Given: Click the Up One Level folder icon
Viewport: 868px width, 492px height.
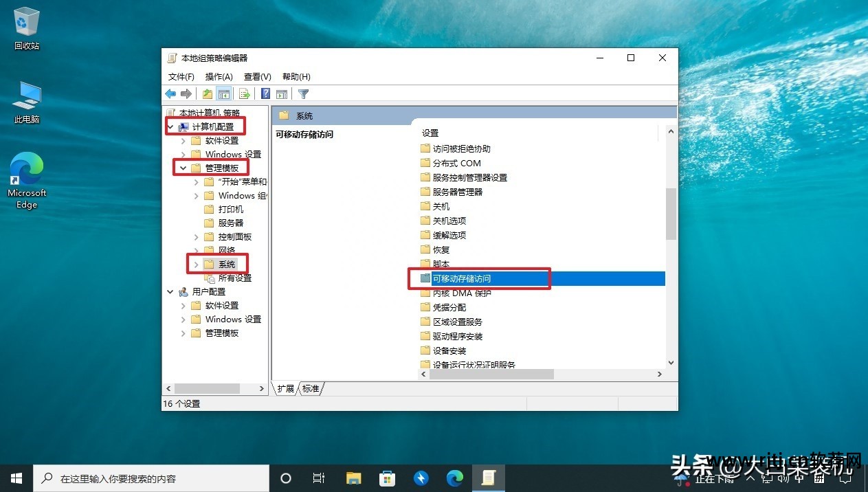Looking at the screenshot, I should (208, 94).
